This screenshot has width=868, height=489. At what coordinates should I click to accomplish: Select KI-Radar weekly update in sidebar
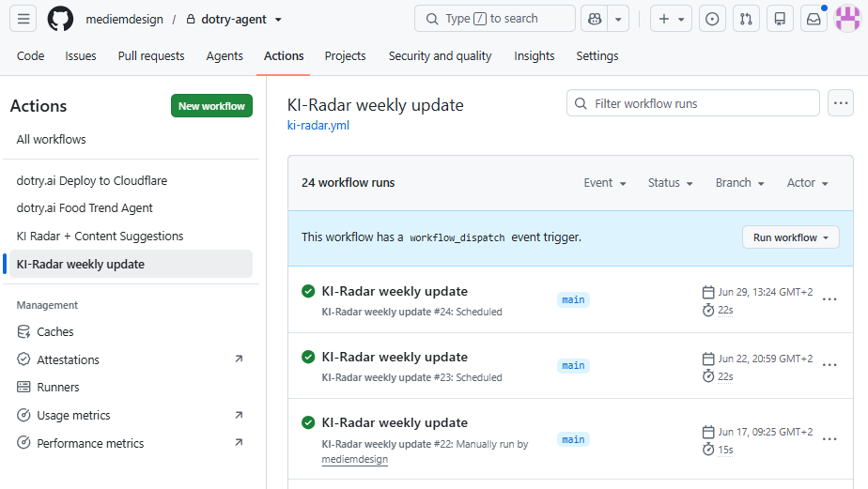(x=132, y=264)
